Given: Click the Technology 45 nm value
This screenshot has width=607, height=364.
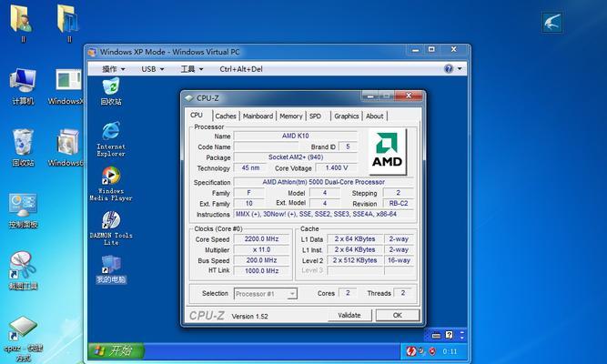Looking at the screenshot, I should coord(250,167).
